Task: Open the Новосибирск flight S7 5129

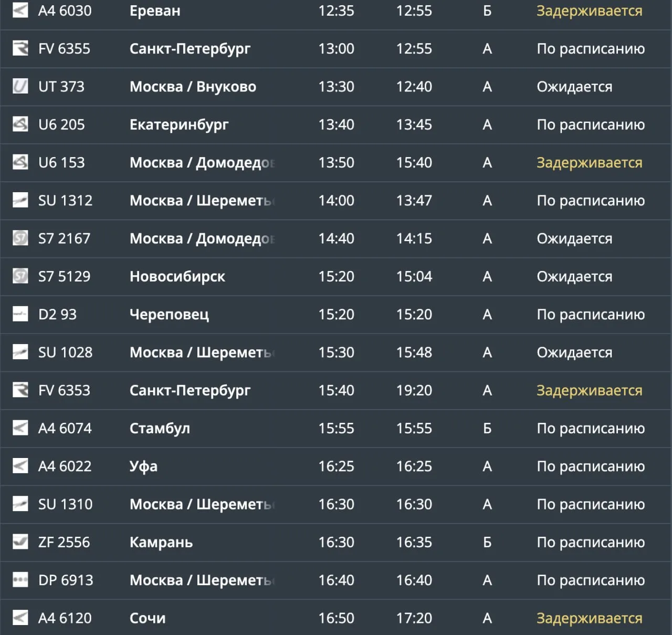Action: (x=336, y=276)
